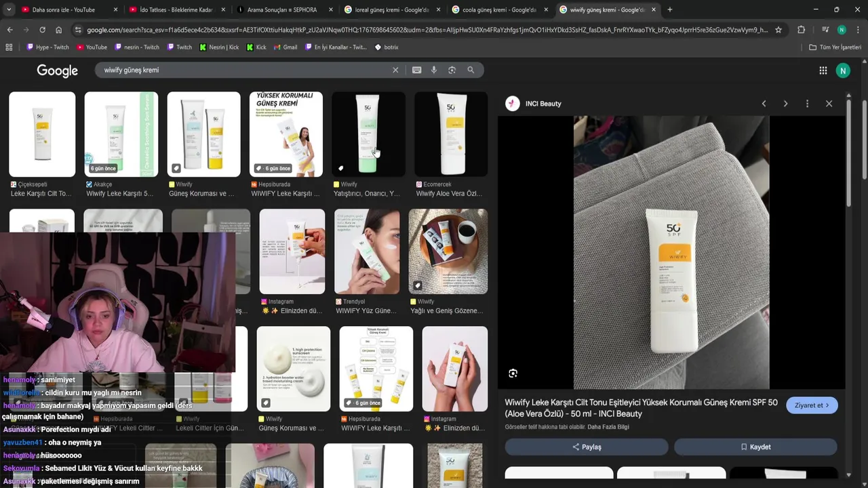Open the nesrin - Twitch bookmark
The image size is (868, 488).
137,47
